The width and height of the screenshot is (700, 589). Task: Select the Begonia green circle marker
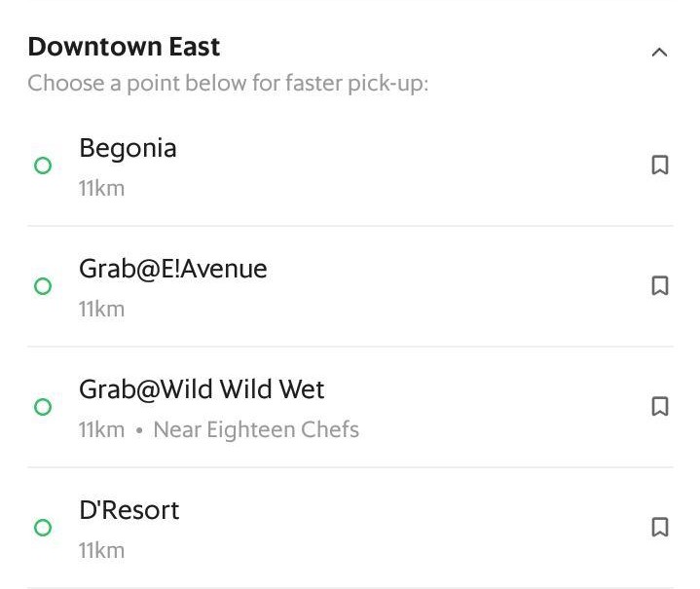[43, 166]
